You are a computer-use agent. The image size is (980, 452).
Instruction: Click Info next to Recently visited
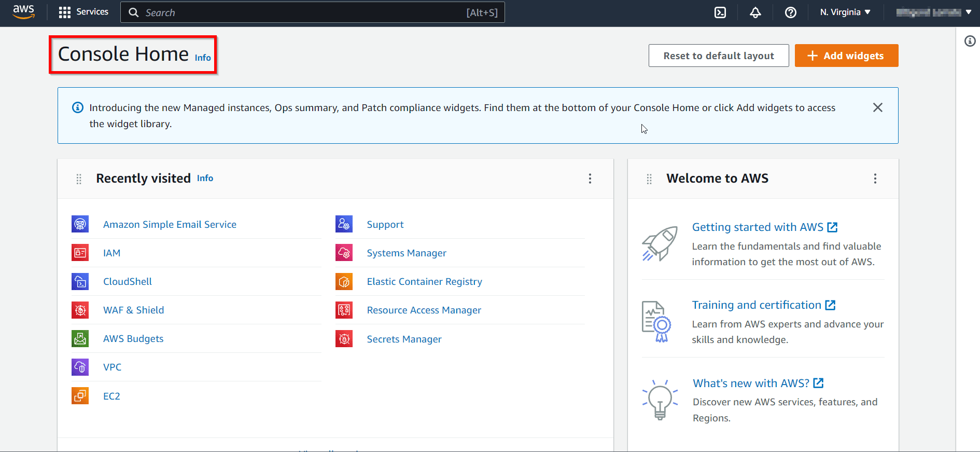(205, 178)
